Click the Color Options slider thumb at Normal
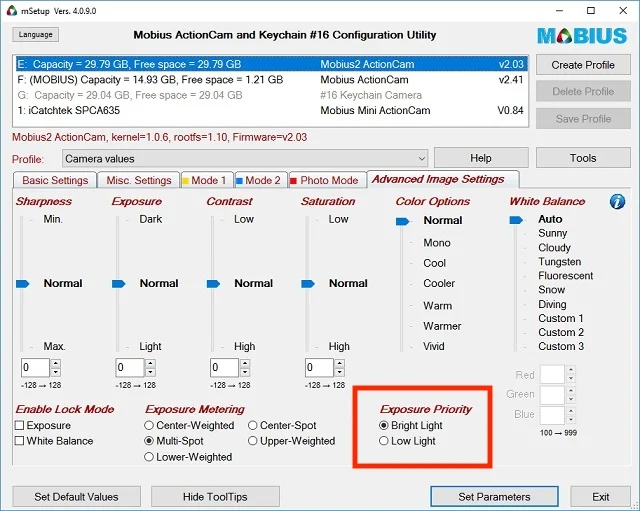The width and height of the screenshot is (640, 511). click(x=402, y=221)
